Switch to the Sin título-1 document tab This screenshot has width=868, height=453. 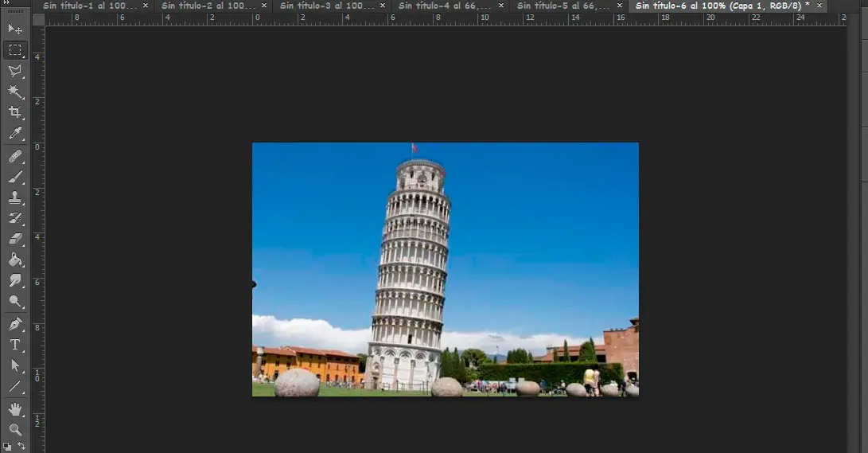[x=89, y=6]
